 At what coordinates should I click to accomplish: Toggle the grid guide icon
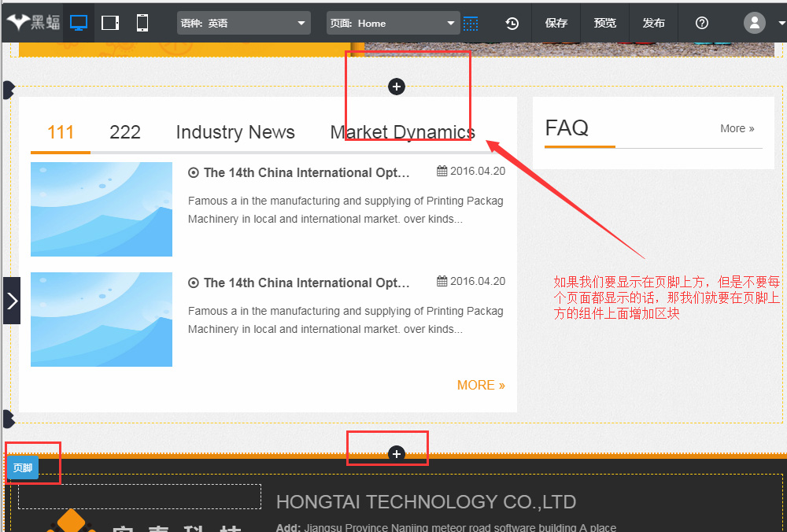[x=471, y=24]
